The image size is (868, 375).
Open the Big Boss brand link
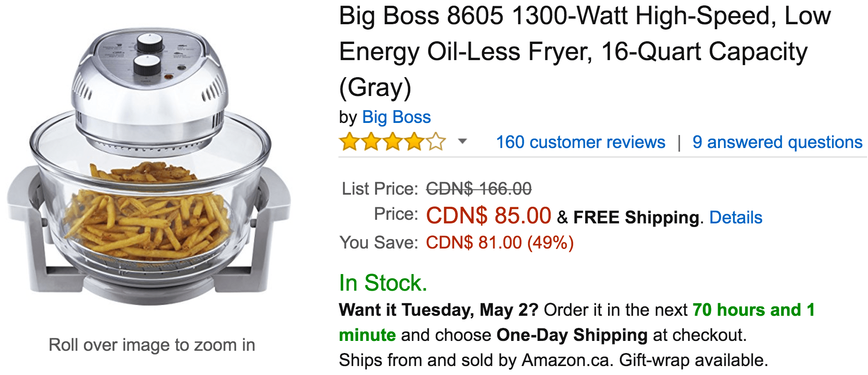click(x=396, y=117)
